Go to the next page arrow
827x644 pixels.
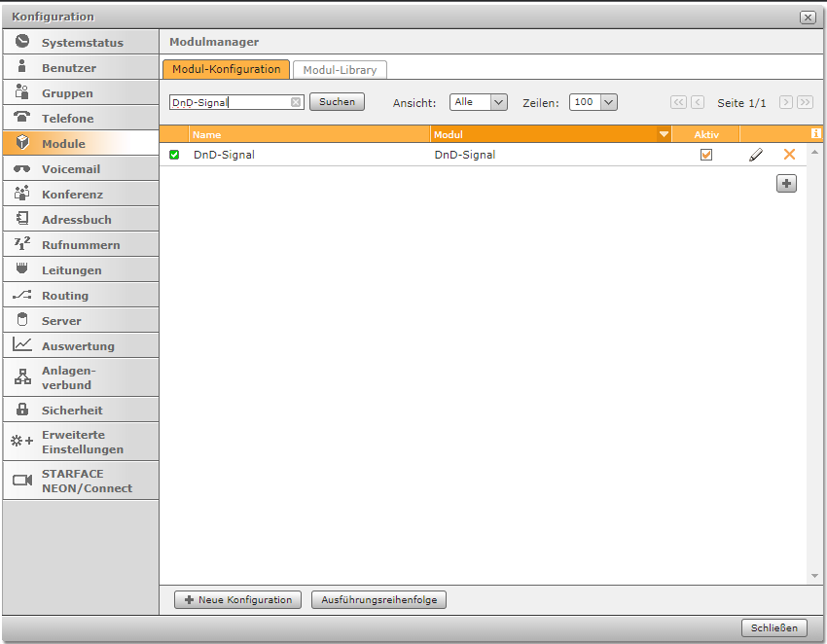click(786, 102)
